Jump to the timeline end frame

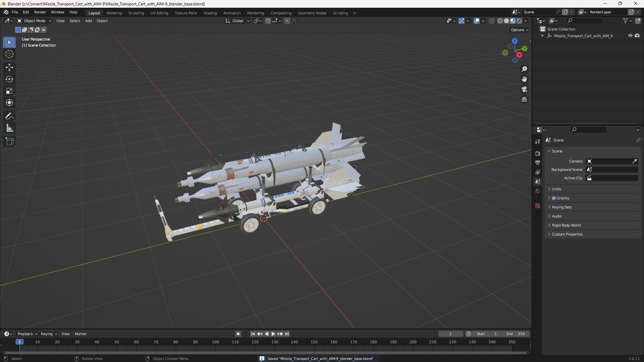coord(287,334)
